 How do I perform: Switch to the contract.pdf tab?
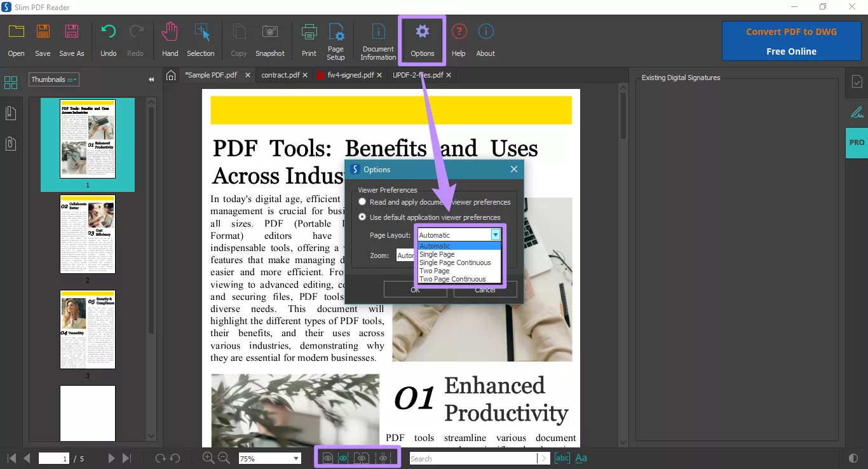tap(280, 74)
